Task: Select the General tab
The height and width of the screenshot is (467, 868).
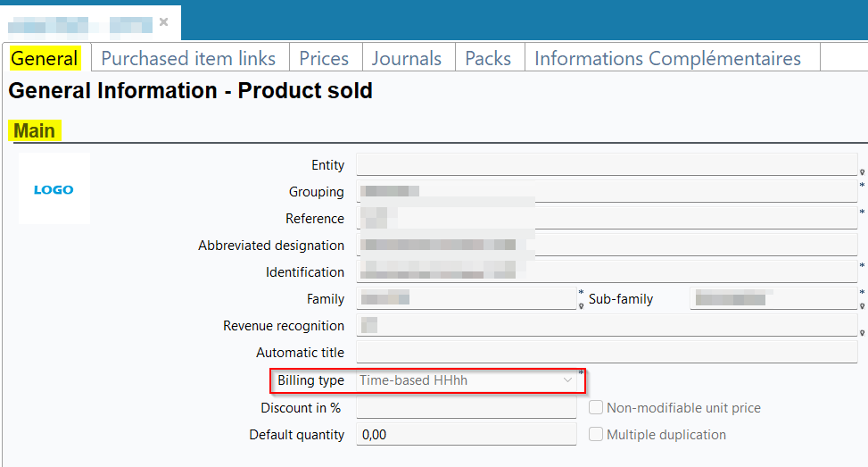Action: (45, 59)
